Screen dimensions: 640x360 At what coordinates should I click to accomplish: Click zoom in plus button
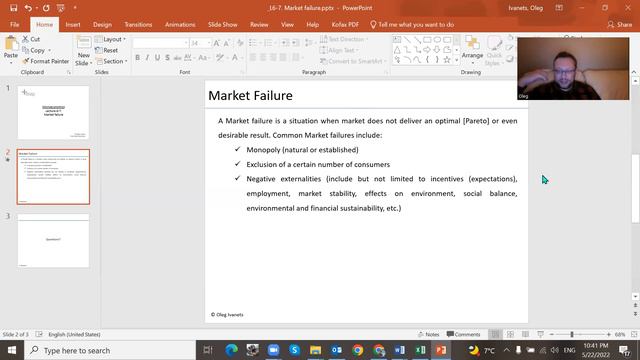(x=609, y=334)
